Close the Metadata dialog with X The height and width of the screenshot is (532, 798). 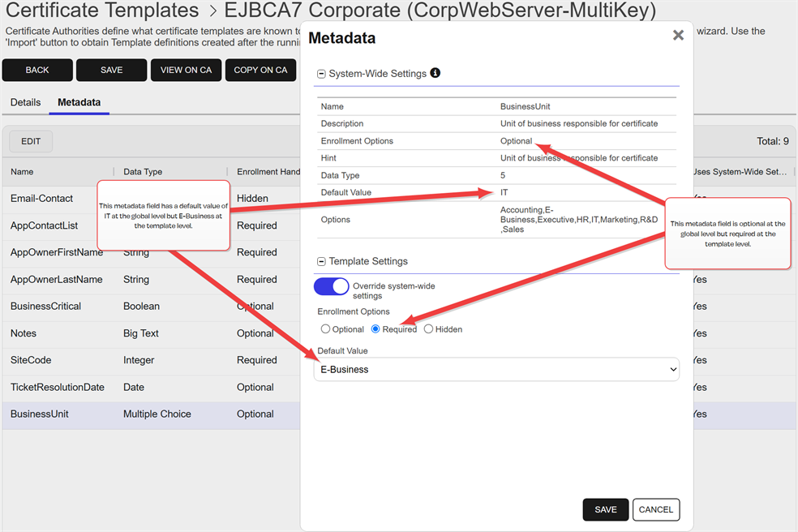pyautogui.click(x=678, y=36)
